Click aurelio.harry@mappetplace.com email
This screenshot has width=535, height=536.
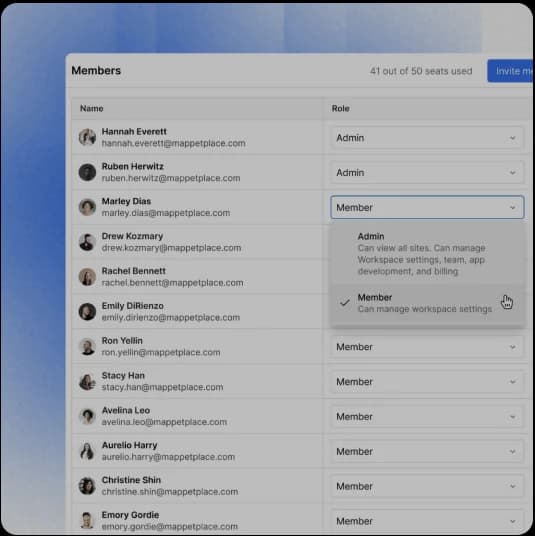click(x=168, y=457)
